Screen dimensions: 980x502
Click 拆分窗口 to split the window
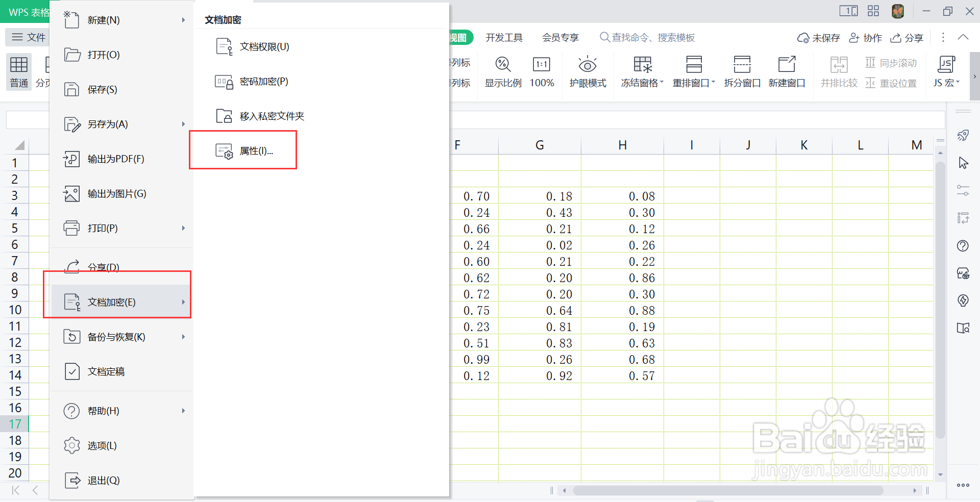pyautogui.click(x=743, y=71)
